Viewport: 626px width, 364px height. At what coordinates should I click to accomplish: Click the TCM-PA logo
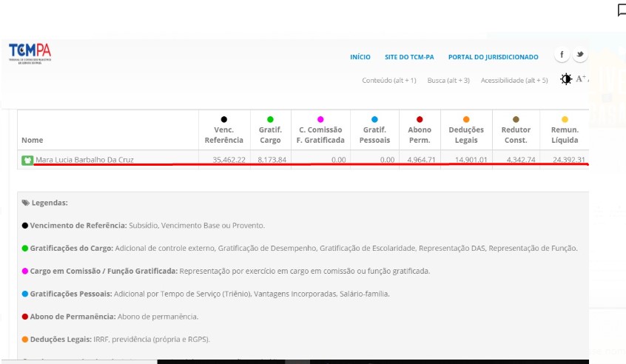pyautogui.click(x=30, y=53)
